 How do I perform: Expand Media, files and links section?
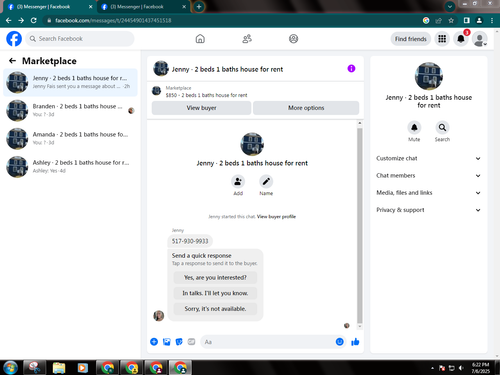(x=429, y=193)
